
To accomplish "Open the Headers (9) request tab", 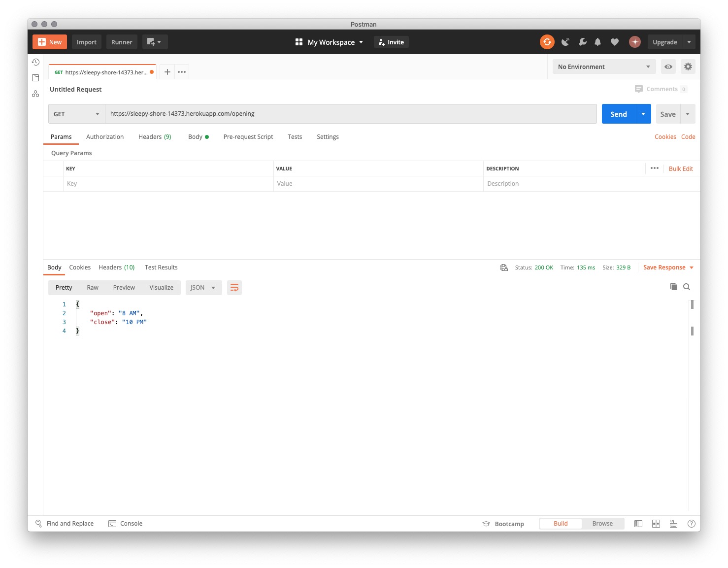I will pyautogui.click(x=155, y=136).
